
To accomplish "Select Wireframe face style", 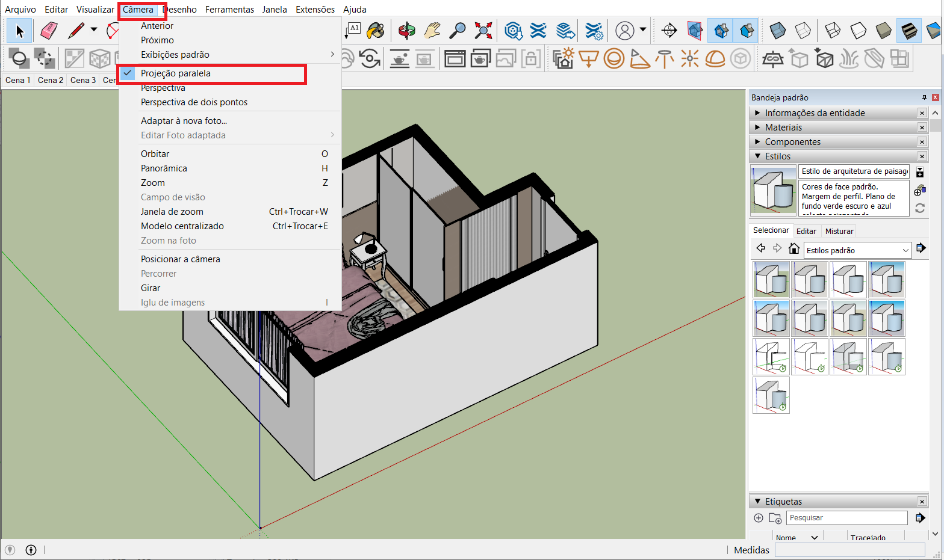I will tap(833, 30).
